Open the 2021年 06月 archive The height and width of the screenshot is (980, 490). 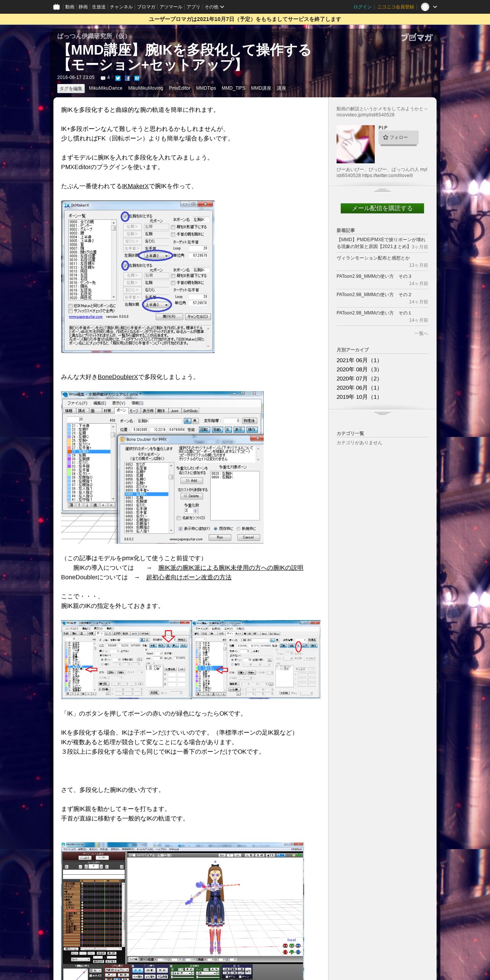[x=358, y=360]
